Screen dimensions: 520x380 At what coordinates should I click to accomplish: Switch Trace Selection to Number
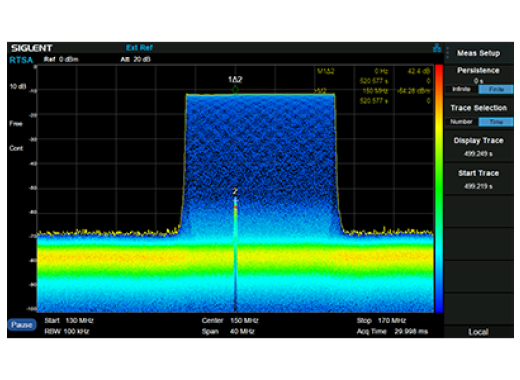(461, 122)
